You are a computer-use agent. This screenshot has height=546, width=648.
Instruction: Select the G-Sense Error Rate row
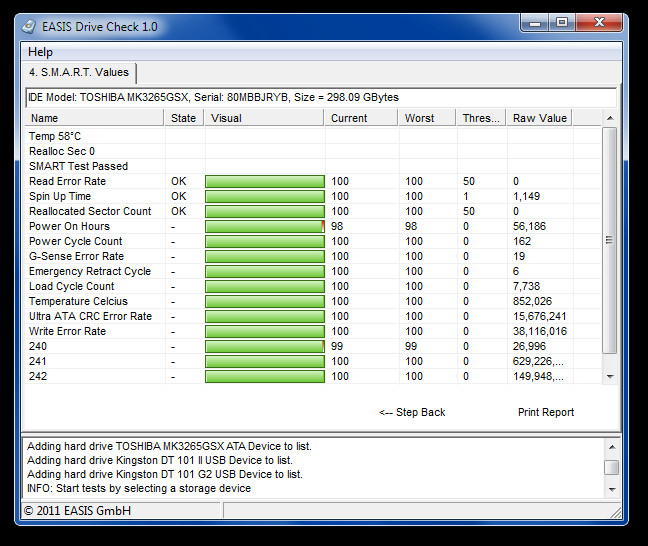(313, 256)
